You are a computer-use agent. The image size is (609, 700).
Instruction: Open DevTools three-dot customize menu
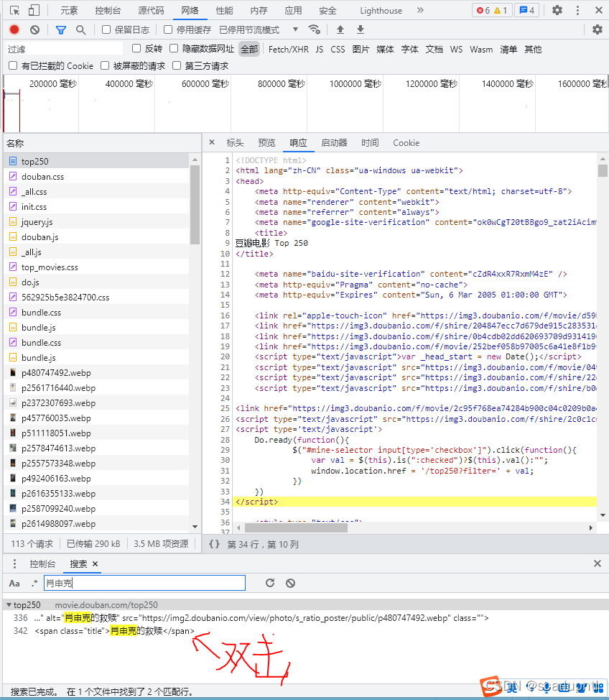(x=578, y=10)
